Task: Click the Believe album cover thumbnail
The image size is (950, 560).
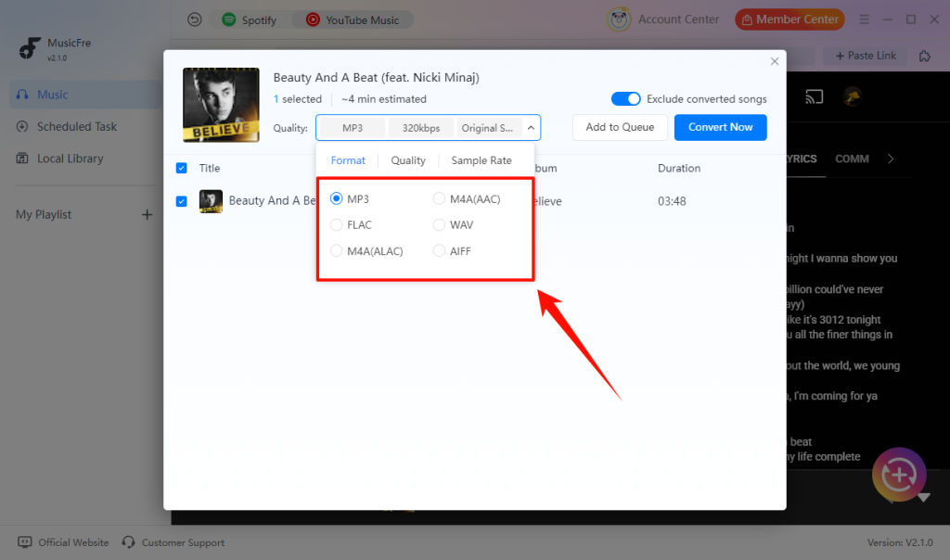Action: (x=221, y=105)
